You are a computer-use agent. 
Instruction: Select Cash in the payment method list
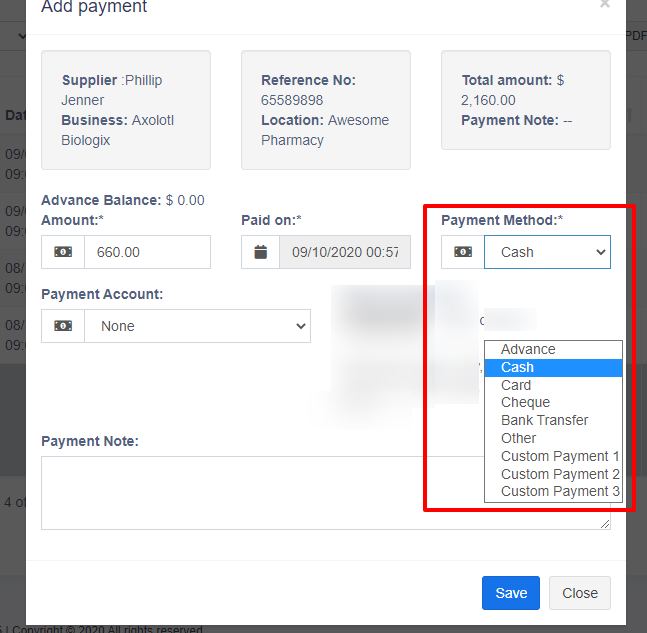click(x=518, y=367)
